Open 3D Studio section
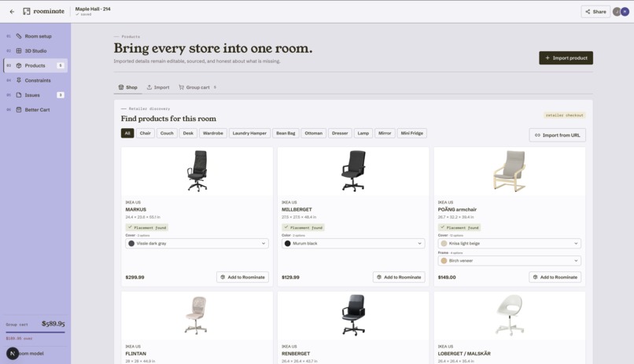 [x=35, y=51]
